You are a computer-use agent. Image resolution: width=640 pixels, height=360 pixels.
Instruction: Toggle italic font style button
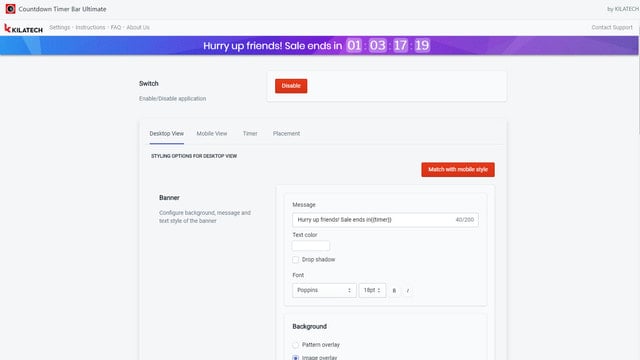[x=408, y=291]
